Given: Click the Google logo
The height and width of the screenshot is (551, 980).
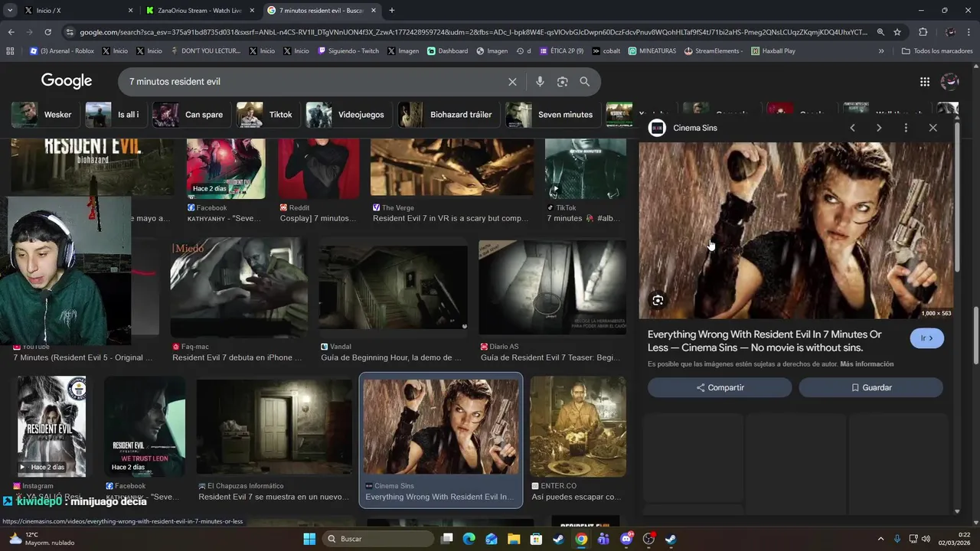Looking at the screenshot, I should [x=67, y=81].
